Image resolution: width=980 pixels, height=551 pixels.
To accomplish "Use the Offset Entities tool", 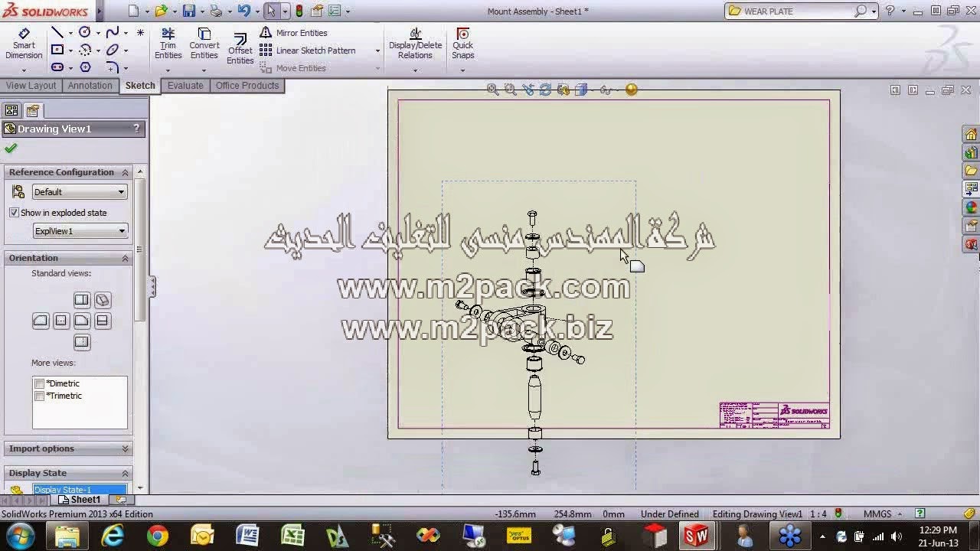I will click(x=240, y=49).
